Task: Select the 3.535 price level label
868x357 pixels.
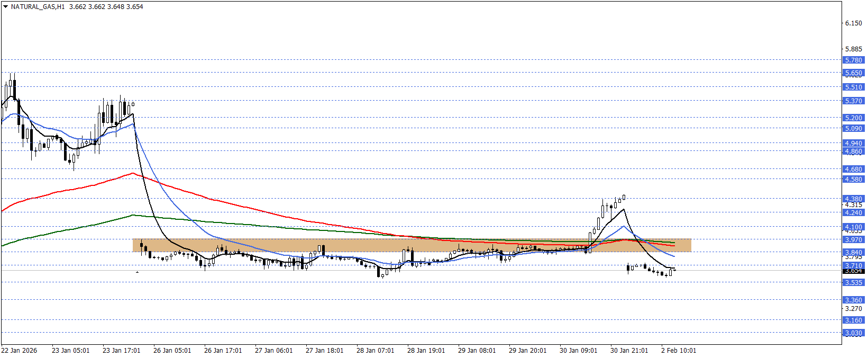Action: pyautogui.click(x=853, y=283)
